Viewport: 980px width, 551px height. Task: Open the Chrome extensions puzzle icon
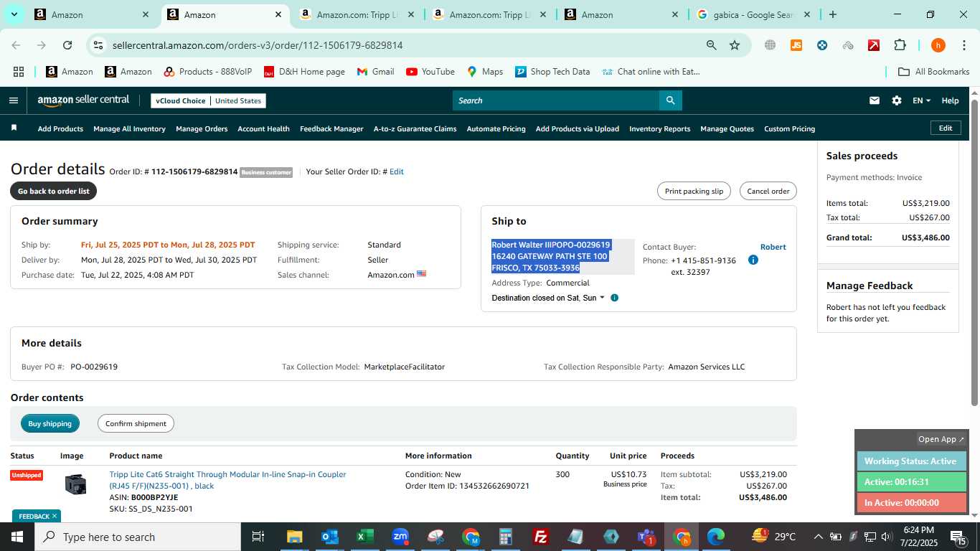click(x=900, y=45)
